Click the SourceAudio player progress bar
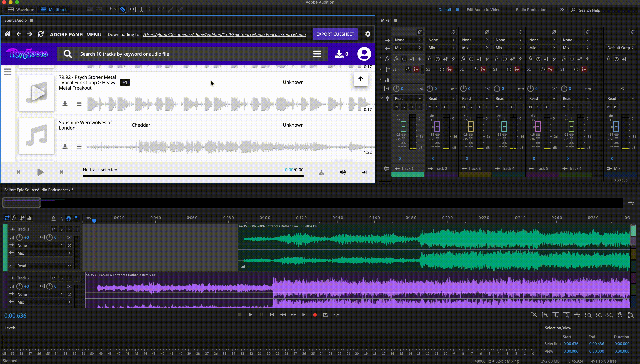The height and width of the screenshot is (364, 640). [x=193, y=176]
